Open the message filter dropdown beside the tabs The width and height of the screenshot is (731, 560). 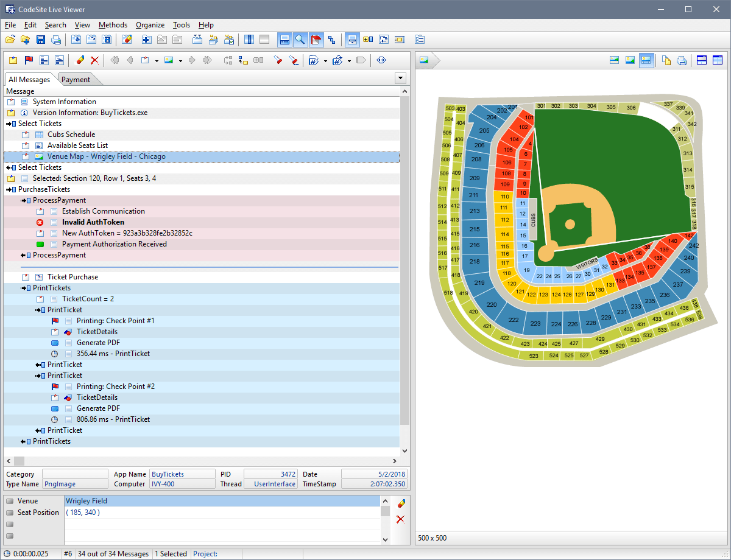[400, 78]
